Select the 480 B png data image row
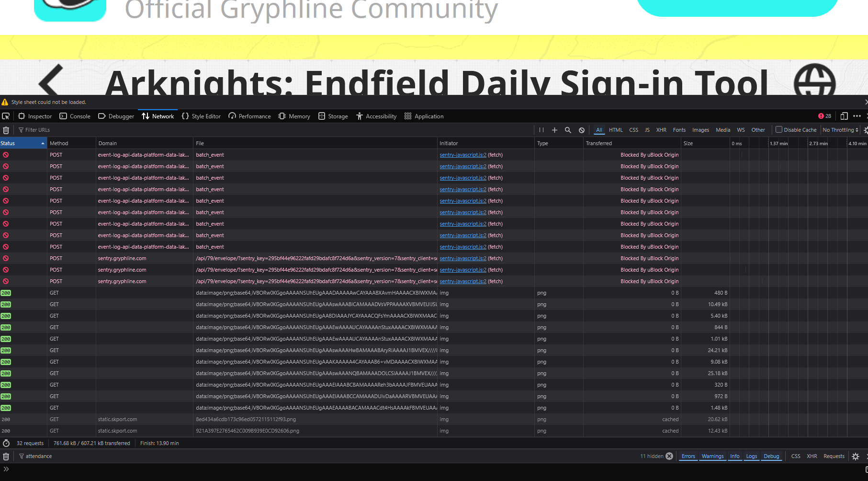Screen dimensions: 868x481 (434, 293)
